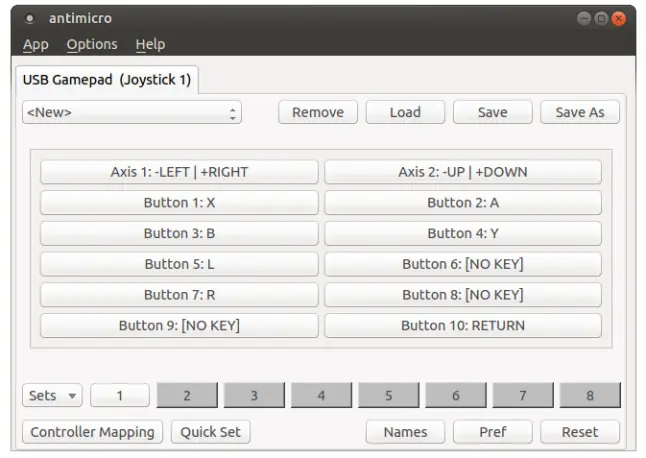Open the Help menu
Screen dimensions: 646x458
(x=150, y=44)
